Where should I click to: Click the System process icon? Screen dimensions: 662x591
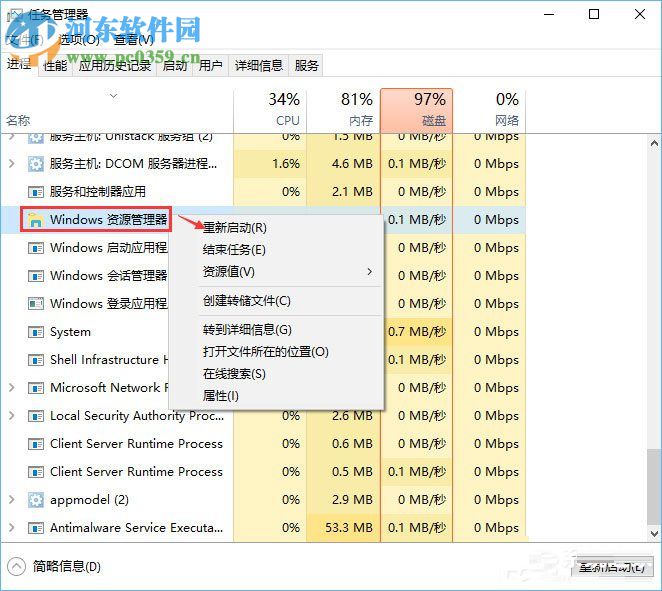point(35,332)
